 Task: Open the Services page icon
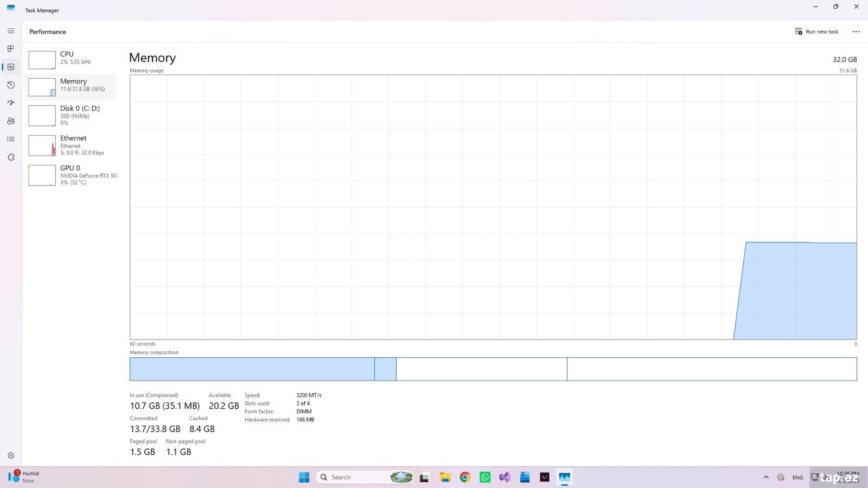tap(11, 157)
